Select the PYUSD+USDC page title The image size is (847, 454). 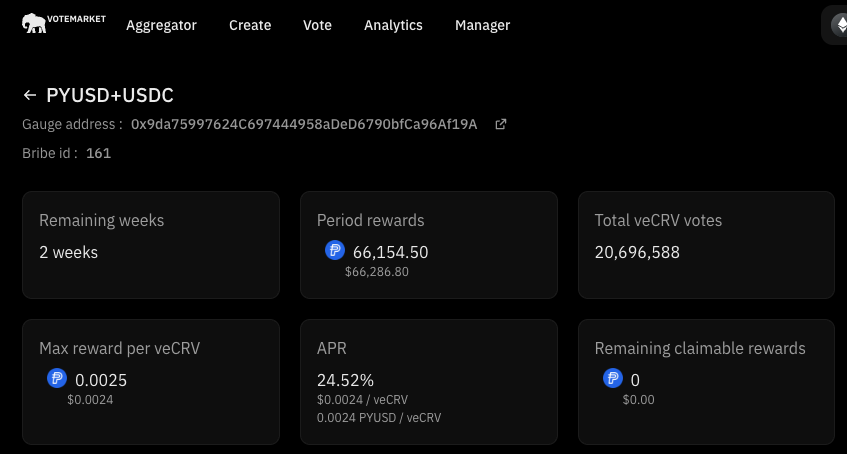click(x=110, y=96)
